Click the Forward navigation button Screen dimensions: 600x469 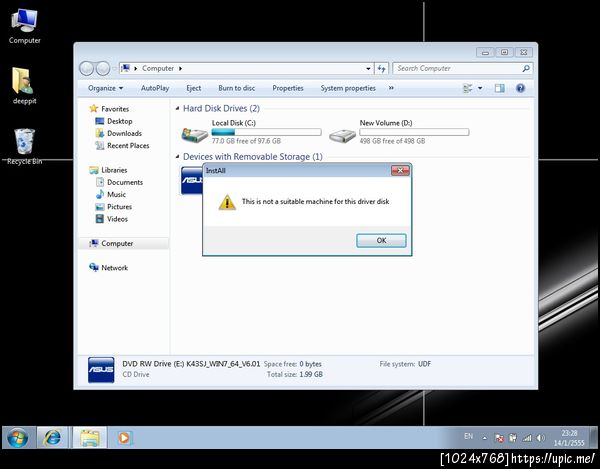[103, 68]
